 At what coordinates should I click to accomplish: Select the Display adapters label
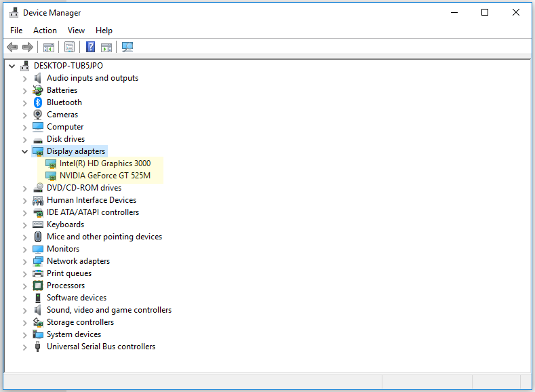(x=76, y=151)
